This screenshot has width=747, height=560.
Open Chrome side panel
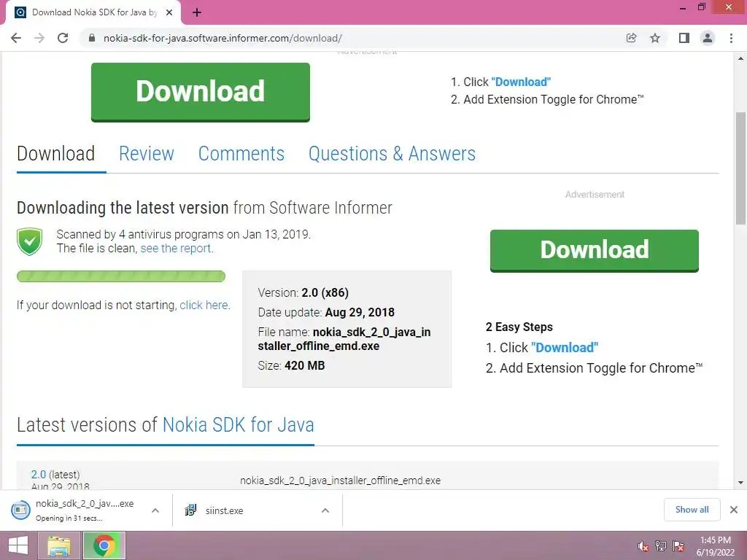684,38
